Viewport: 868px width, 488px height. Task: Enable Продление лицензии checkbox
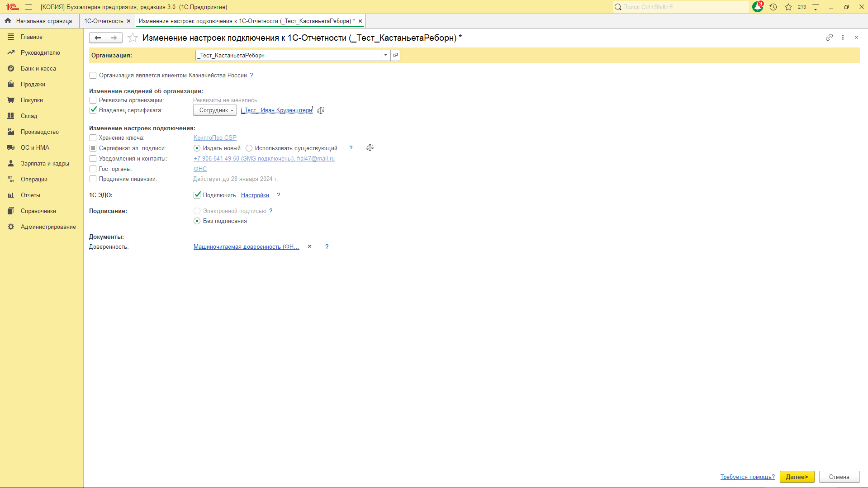pos(93,179)
